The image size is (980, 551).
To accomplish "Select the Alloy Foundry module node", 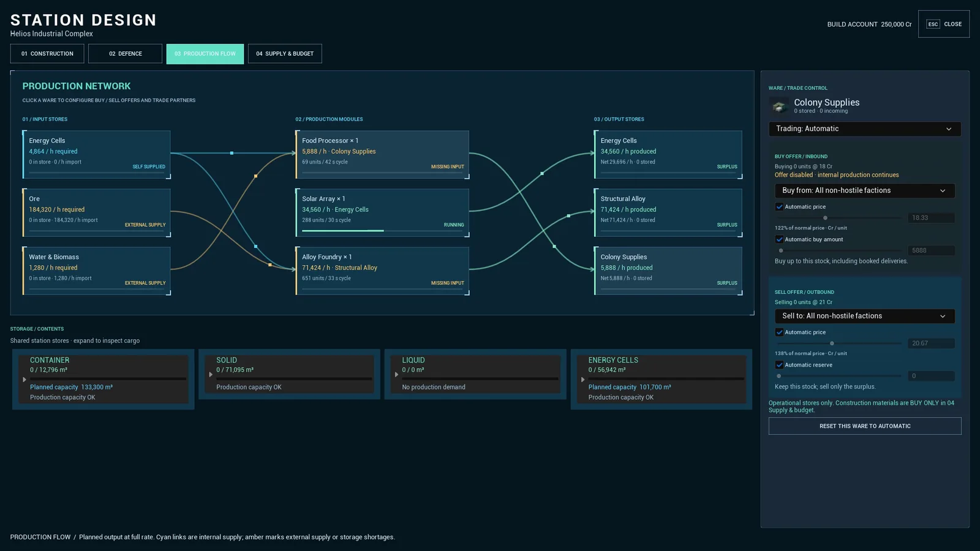I will click(x=382, y=271).
